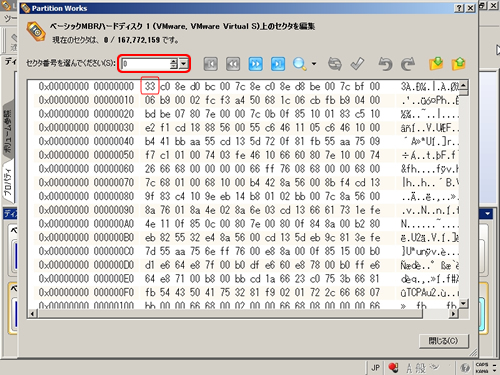Click folder icon with green down arrow
This screenshot has height=375, width=500.
tap(436, 64)
